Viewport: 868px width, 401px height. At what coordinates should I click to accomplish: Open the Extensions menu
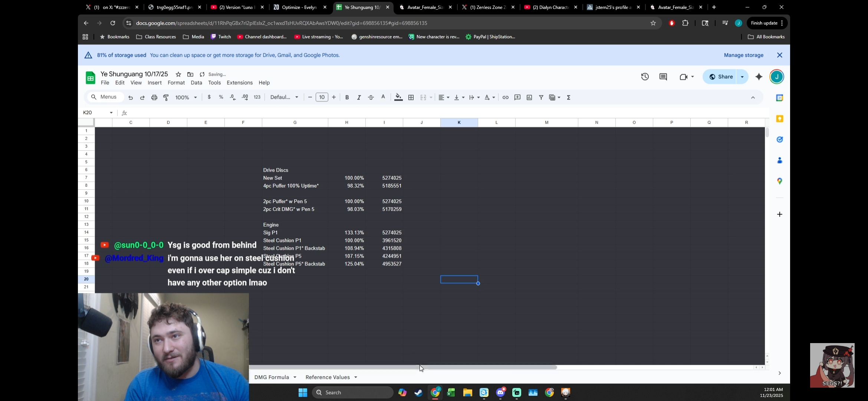pos(240,83)
